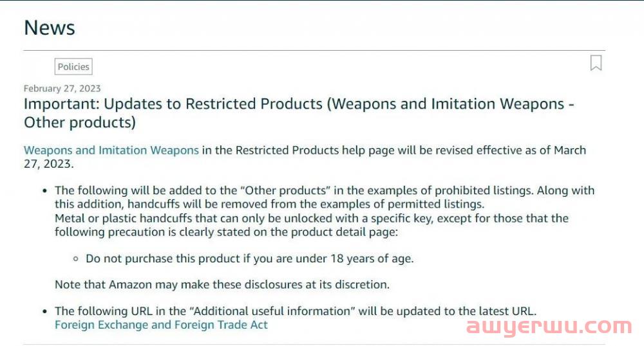Image resolution: width=644 pixels, height=346 pixels.
Task: Bookmark this news article using the ribbon icon
Action: click(596, 63)
